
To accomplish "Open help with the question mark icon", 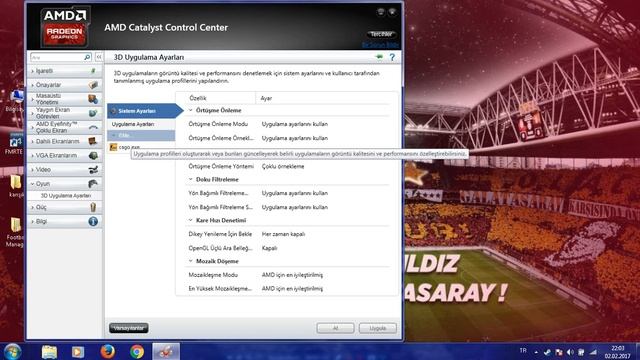I will 392,58.
